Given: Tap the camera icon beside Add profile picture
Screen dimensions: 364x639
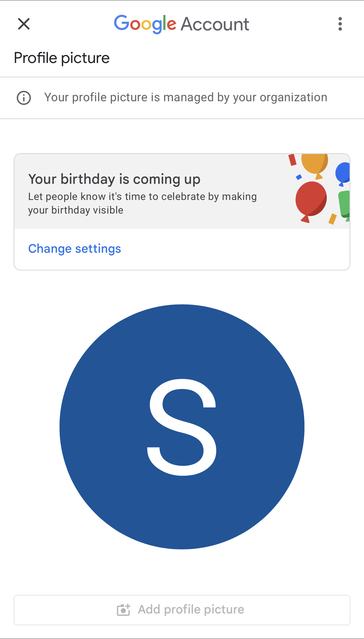Looking at the screenshot, I should pos(124,610).
